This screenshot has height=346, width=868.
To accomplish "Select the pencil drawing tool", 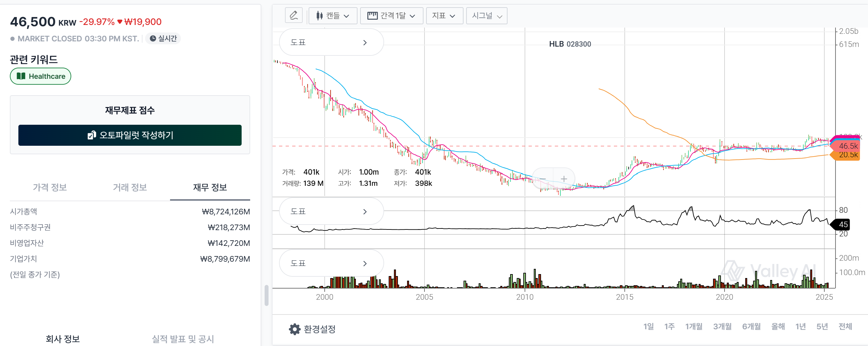I will click(x=293, y=15).
